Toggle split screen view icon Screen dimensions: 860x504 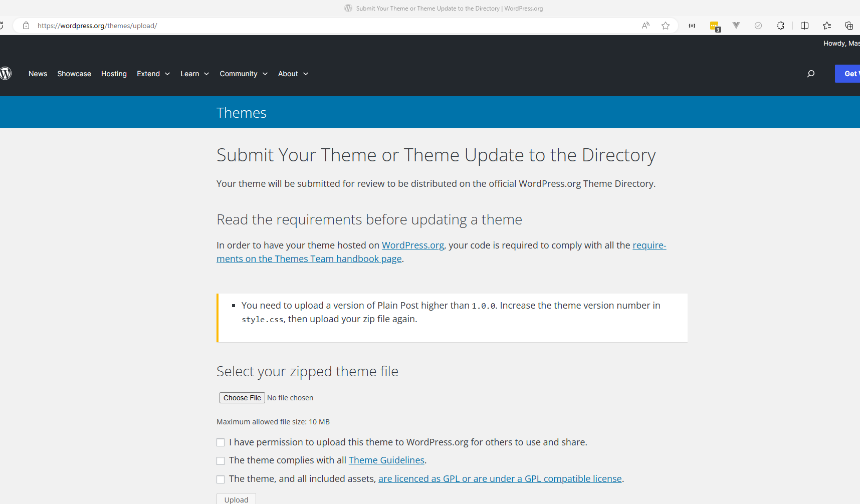(x=805, y=26)
